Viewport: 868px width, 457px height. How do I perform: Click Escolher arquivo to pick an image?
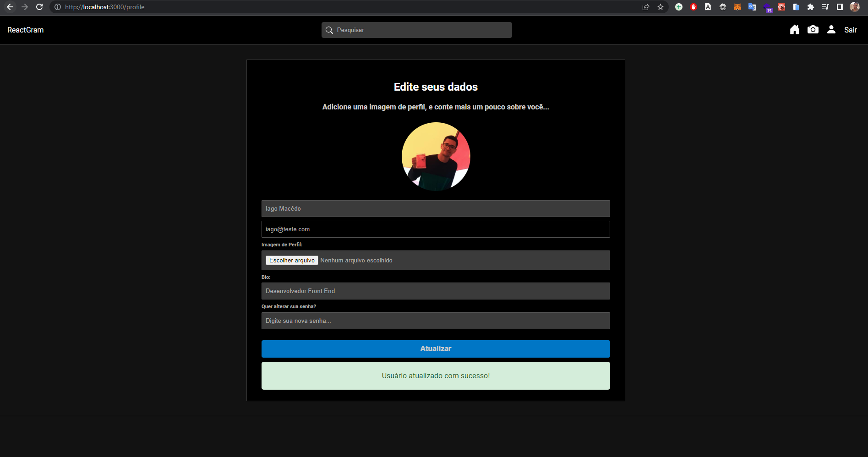click(292, 260)
